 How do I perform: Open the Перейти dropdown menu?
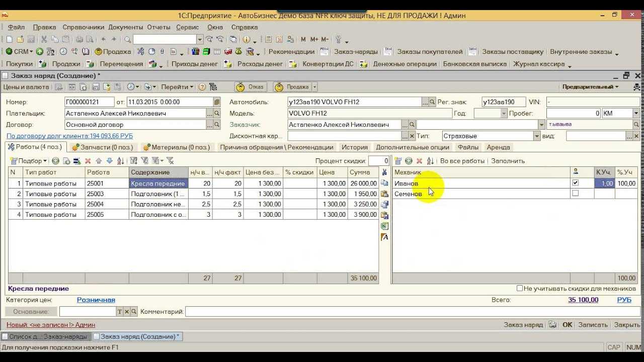click(x=177, y=87)
